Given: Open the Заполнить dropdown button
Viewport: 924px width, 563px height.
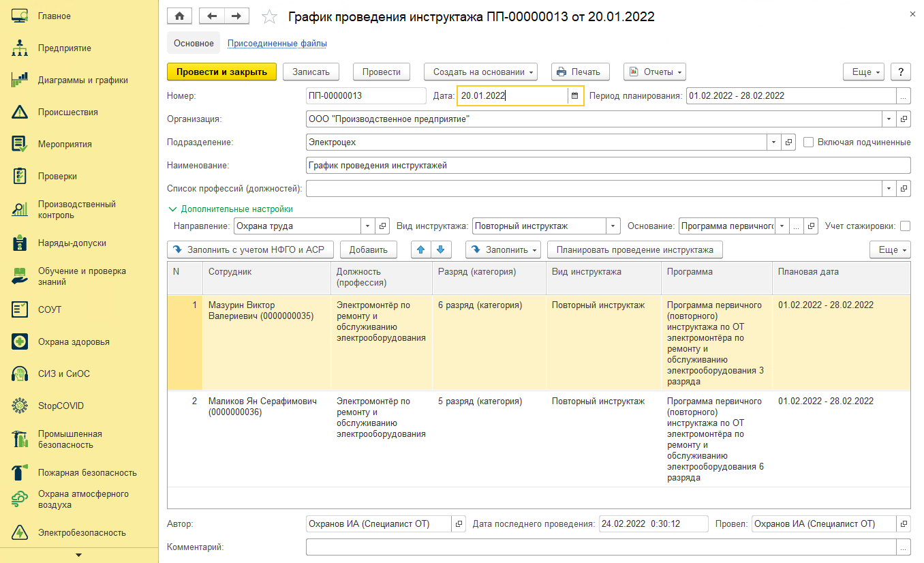Looking at the screenshot, I should (x=503, y=250).
